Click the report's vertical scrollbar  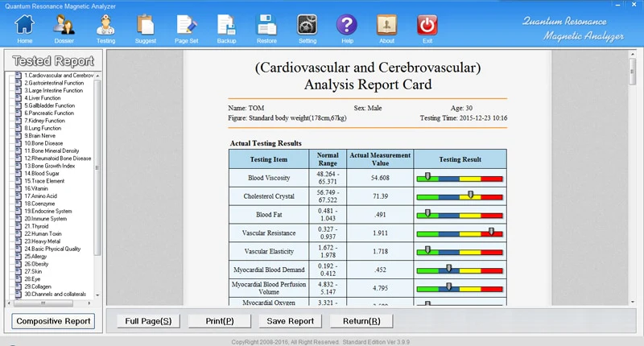[631, 177]
